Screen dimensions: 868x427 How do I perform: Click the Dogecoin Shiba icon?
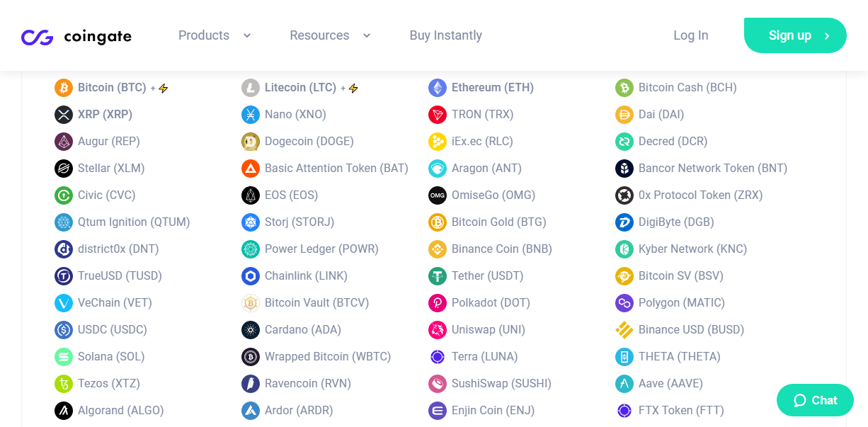click(251, 142)
